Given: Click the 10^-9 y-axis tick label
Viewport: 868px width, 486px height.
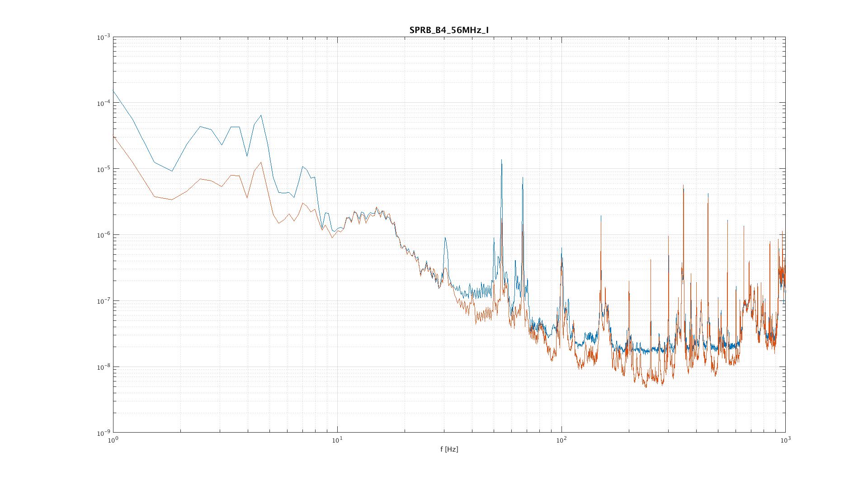Looking at the screenshot, I should [x=104, y=433].
